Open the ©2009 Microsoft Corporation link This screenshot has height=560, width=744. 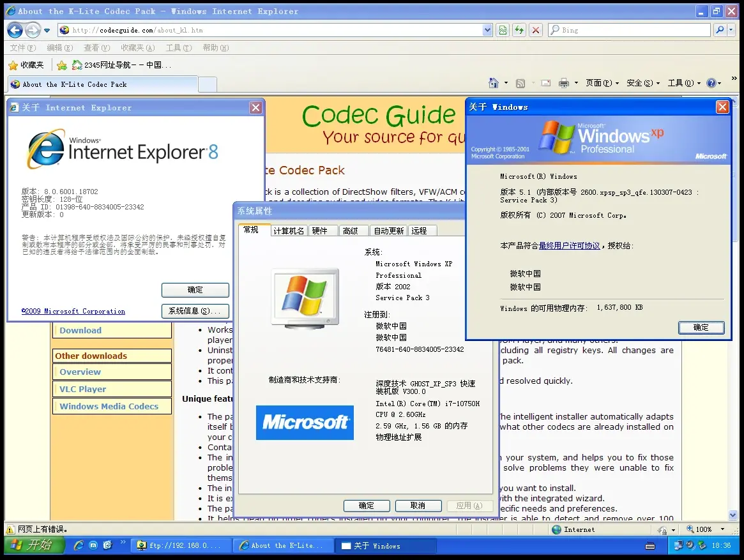pyautogui.click(x=73, y=312)
